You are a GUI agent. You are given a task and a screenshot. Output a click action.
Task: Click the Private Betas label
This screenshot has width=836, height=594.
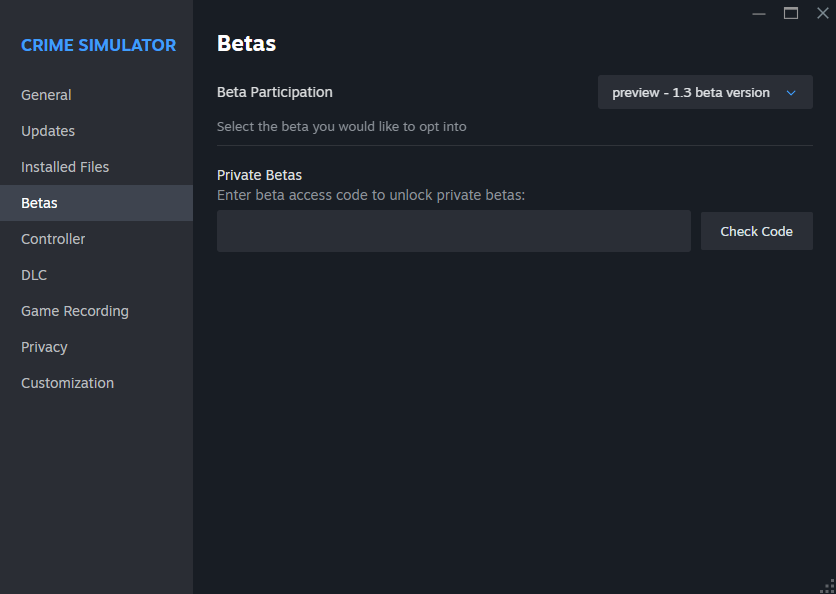click(259, 175)
